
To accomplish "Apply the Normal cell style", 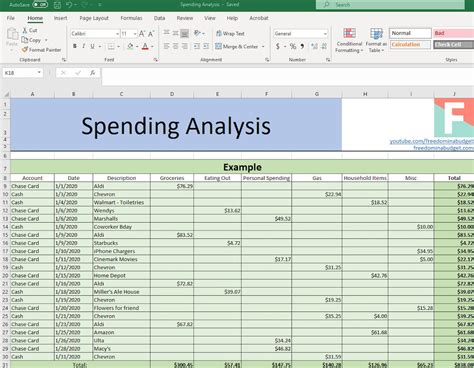I will tap(410, 33).
